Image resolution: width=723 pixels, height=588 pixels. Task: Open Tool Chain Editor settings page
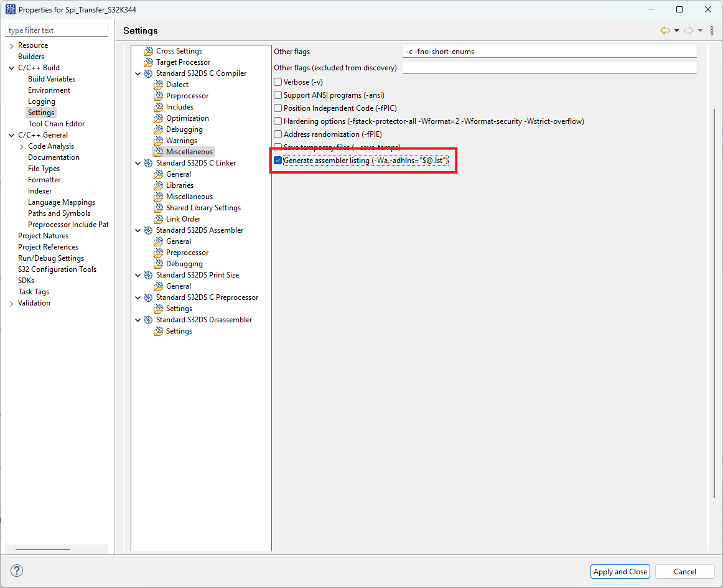pos(56,123)
